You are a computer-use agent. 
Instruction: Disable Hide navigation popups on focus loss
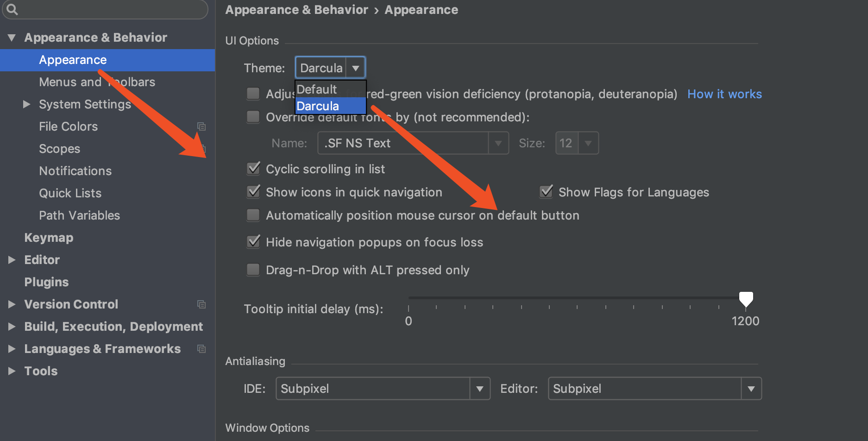point(253,242)
